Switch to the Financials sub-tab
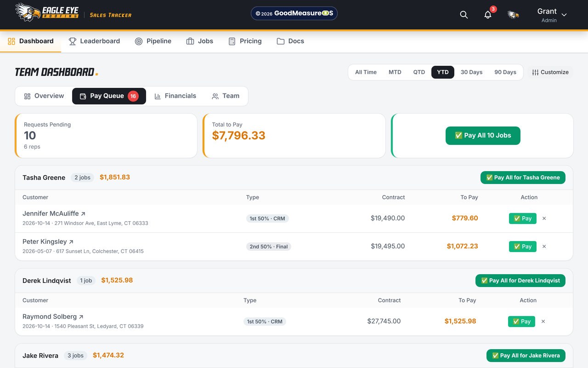 175,96
